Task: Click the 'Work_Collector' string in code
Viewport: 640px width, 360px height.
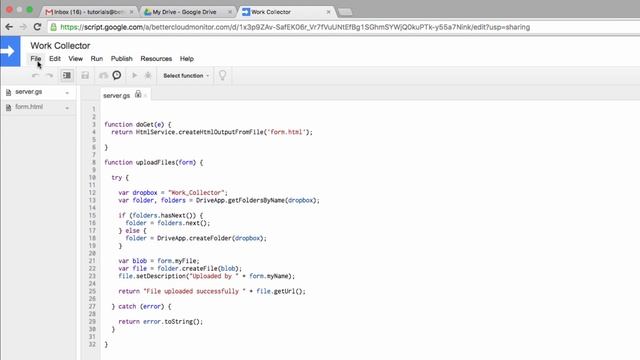Action: pyautogui.click(x=196, y=193)
